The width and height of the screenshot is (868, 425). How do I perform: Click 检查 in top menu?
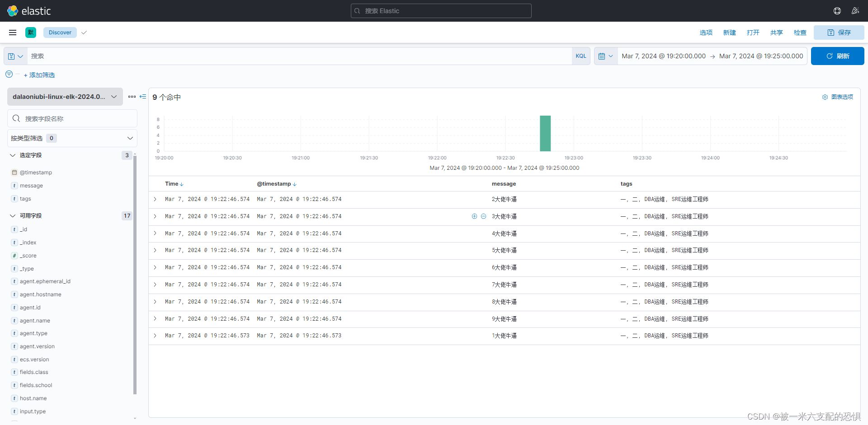click(800, 33)
